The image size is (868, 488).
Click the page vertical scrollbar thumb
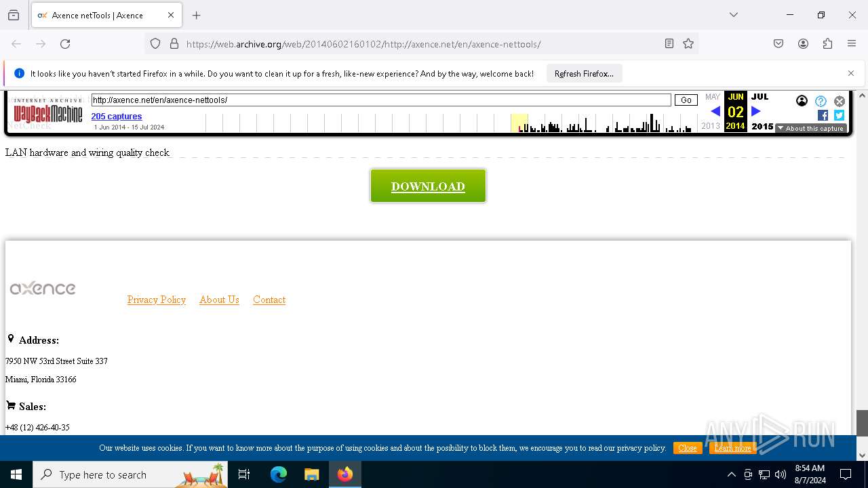[x=862, y=423]
